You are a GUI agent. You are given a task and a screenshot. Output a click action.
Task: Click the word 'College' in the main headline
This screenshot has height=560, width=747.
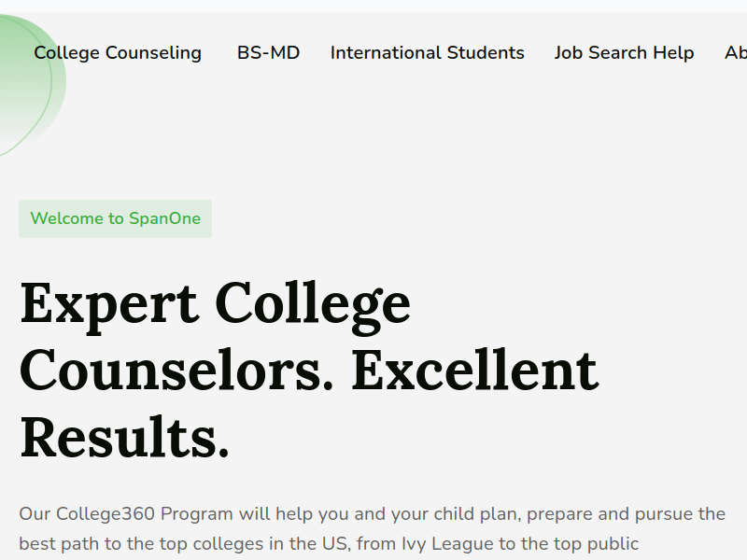tap(313, 302)
